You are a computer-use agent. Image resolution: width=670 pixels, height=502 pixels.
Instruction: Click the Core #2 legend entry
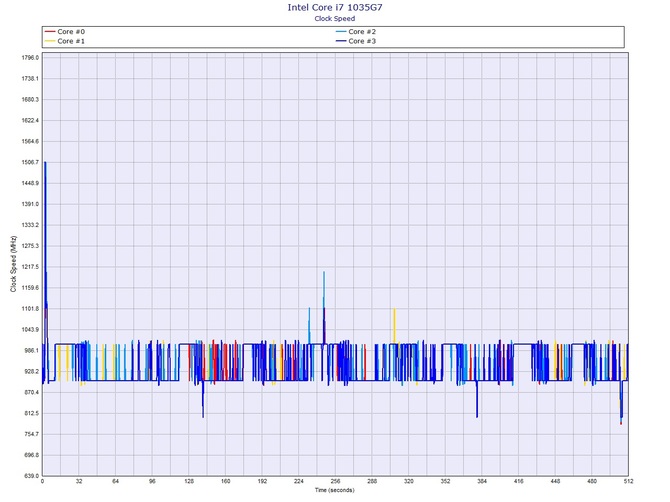click(x=356, y=32)
